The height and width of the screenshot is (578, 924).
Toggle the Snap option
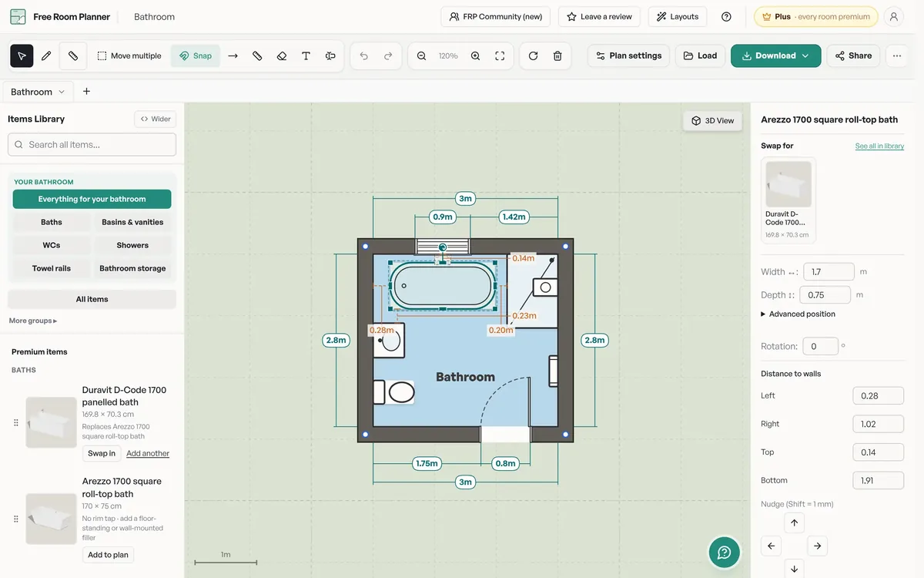click(196, 55)
